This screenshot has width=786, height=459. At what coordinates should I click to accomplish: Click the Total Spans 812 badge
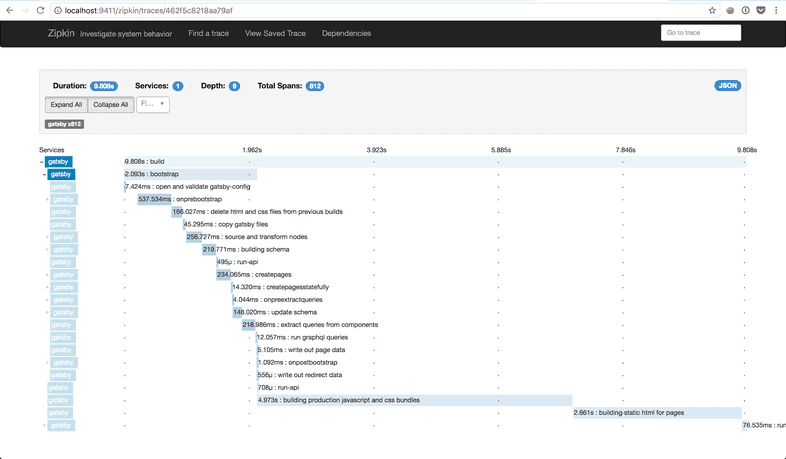(x=315, y=86)
